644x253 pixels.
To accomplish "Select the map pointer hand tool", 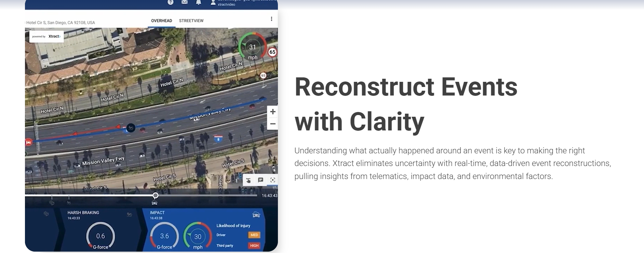I will [x=249, y=180].
